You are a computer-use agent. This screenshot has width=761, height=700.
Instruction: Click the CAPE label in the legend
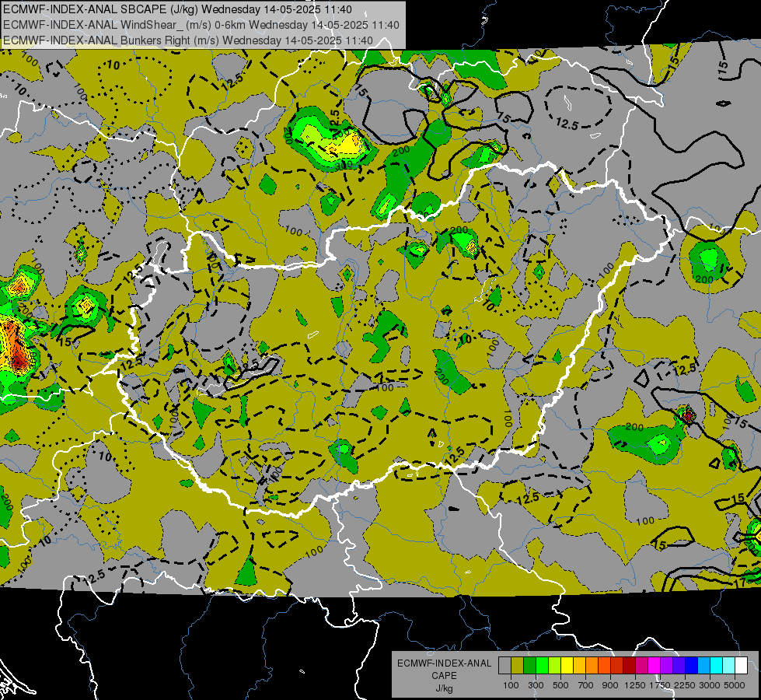[444, 676]
